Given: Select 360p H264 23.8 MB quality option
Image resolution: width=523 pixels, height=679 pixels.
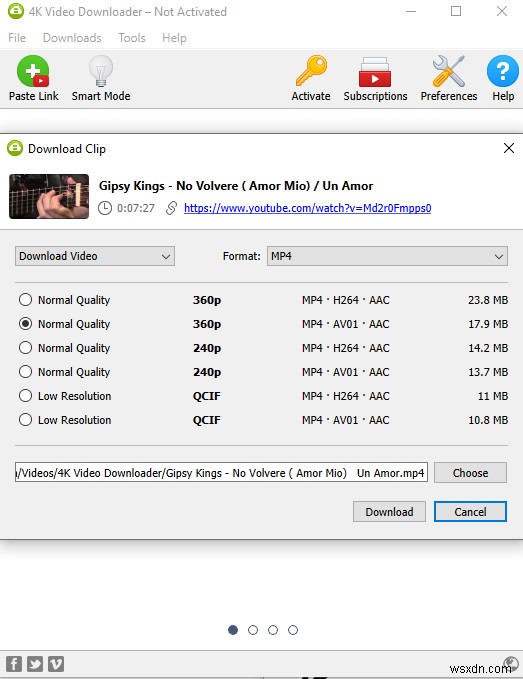Looking at the screenshot, I should click(26, 300).
